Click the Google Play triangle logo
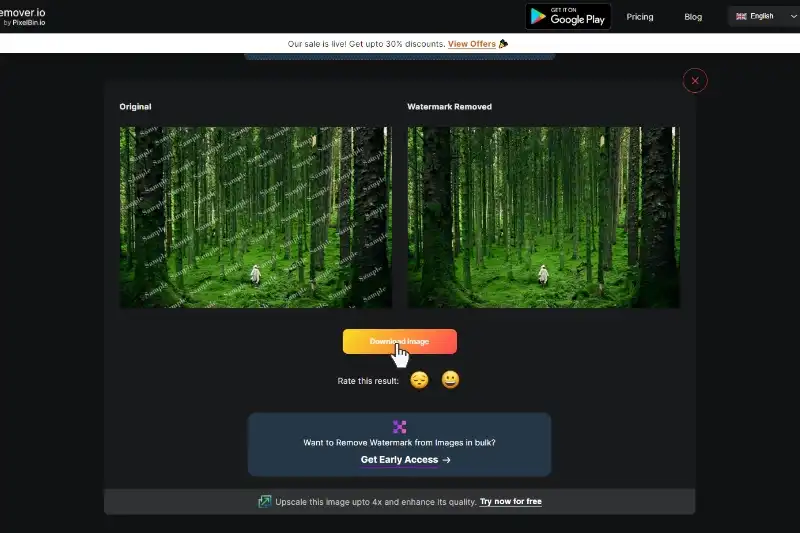The height and width of the screenshot is (533, 800). (538, 16)
